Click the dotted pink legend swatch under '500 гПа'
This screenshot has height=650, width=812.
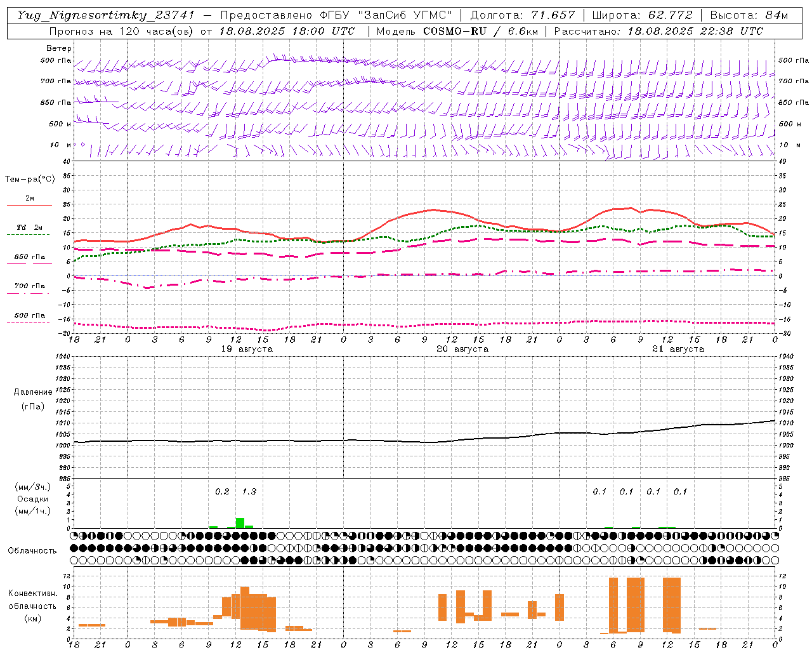(28, 322)
